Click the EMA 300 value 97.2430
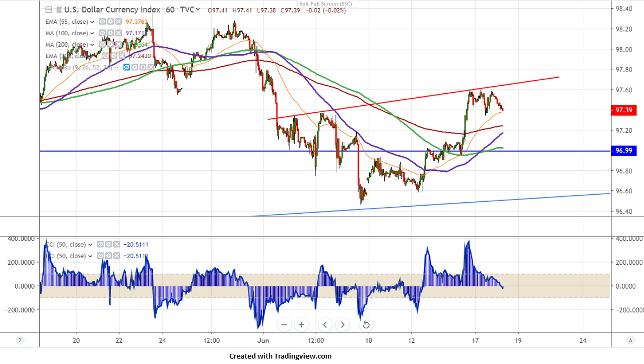This screenshot has height=364, width=644. tap(140, 56)
